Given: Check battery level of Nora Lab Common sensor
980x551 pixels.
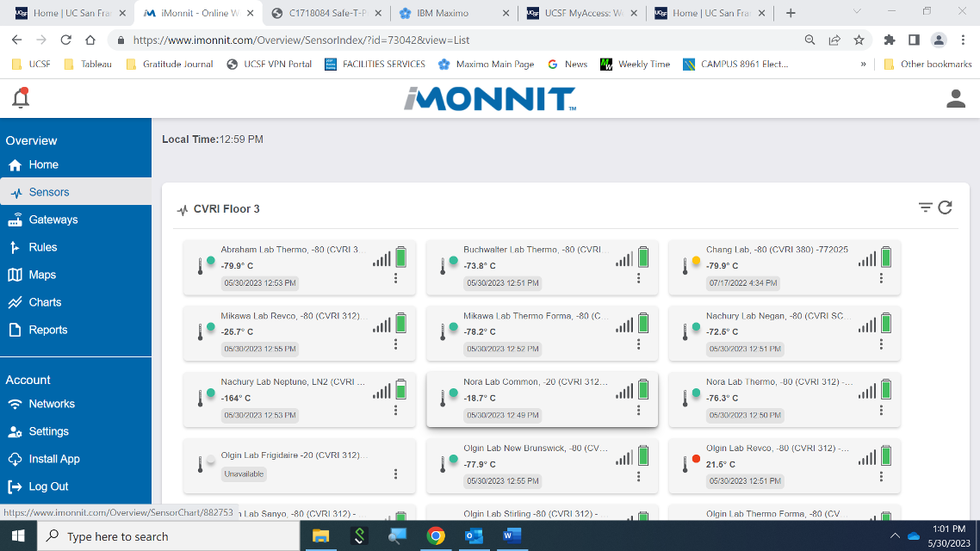Looking at the screenshot, I should (x=643, y=391).
